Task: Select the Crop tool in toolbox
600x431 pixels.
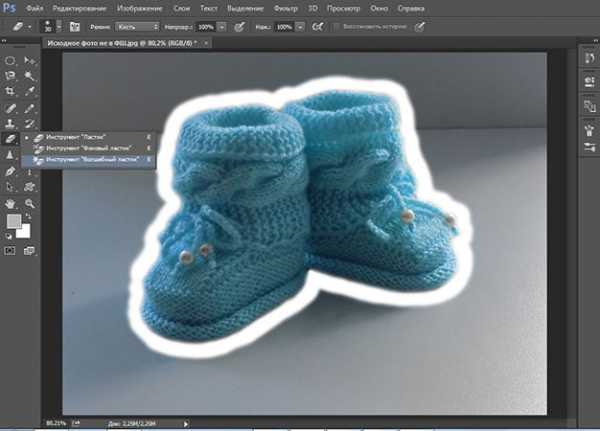Action: (11, 91)
